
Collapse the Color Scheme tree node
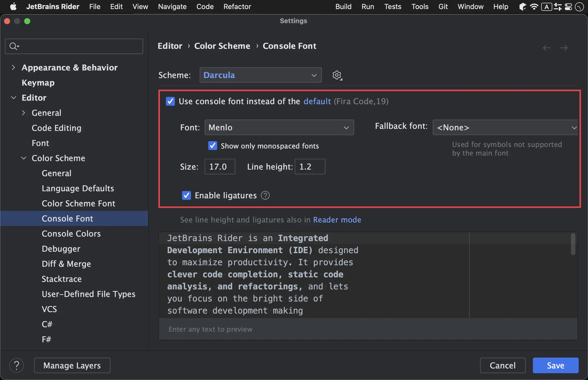coord(23,158)
